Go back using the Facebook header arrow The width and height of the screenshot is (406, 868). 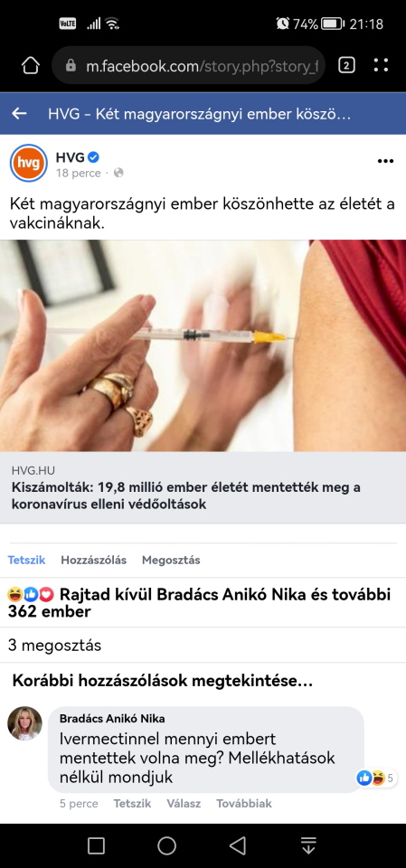(x=19, y=114)
